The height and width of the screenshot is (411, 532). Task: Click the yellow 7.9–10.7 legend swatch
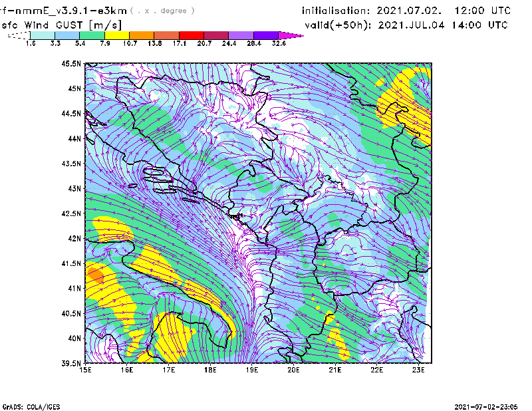[x=117, y=35]
